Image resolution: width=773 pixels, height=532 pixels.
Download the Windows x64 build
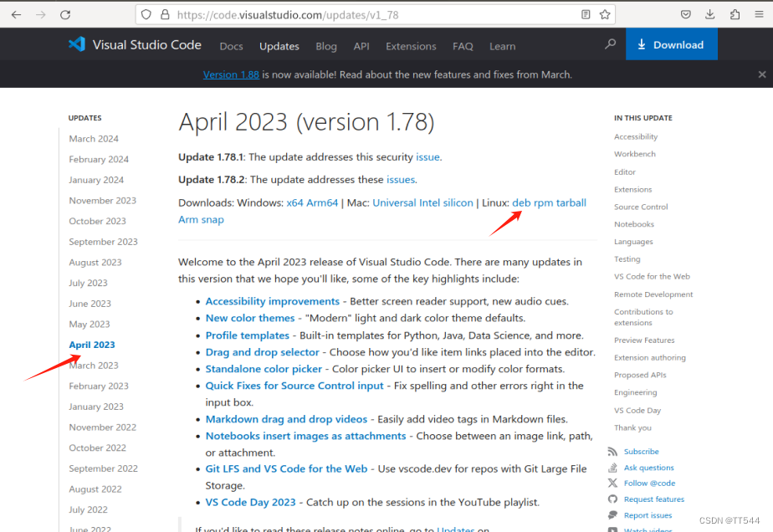click(294, 202)
